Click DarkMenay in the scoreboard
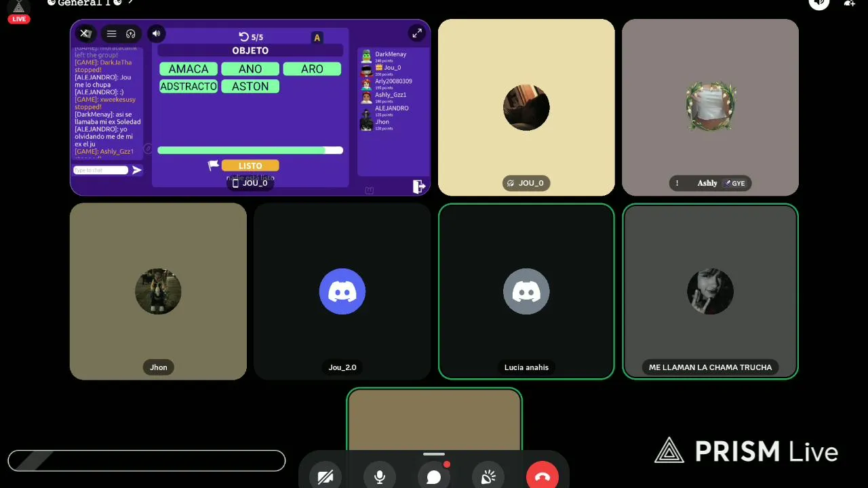 tap(391, 54)
